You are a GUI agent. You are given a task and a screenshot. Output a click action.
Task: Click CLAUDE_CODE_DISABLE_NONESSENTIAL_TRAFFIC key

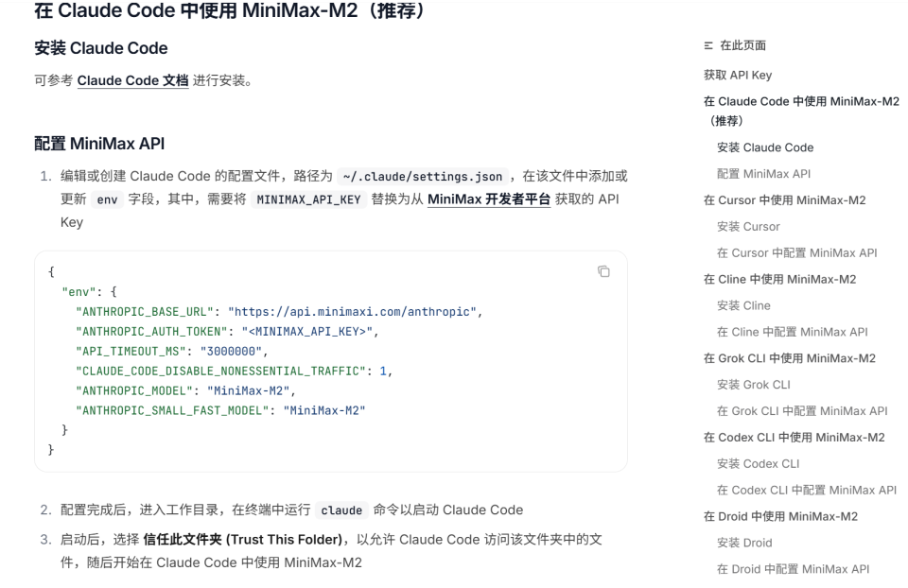point(220,371)
